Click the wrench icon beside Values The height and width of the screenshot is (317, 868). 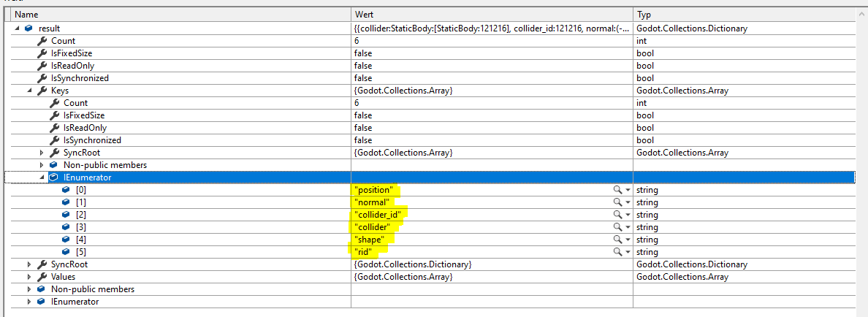coord(42,277)
